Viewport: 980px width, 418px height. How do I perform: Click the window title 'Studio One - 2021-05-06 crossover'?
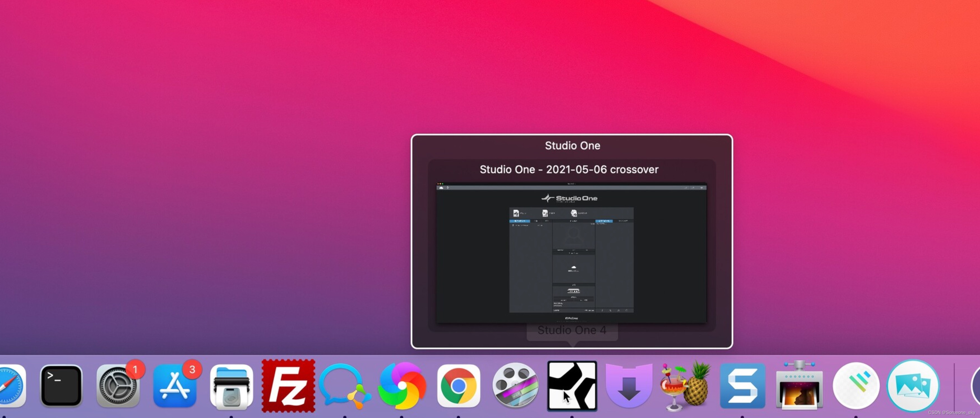(x=569, y=169)
